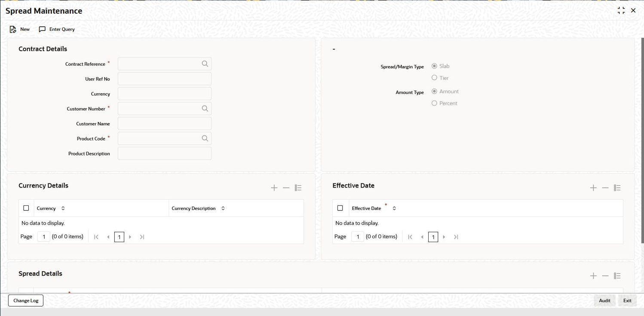Viewport: 644px width, 316px height.
Task: Focus the Product Description field
Action: [165, 153]
